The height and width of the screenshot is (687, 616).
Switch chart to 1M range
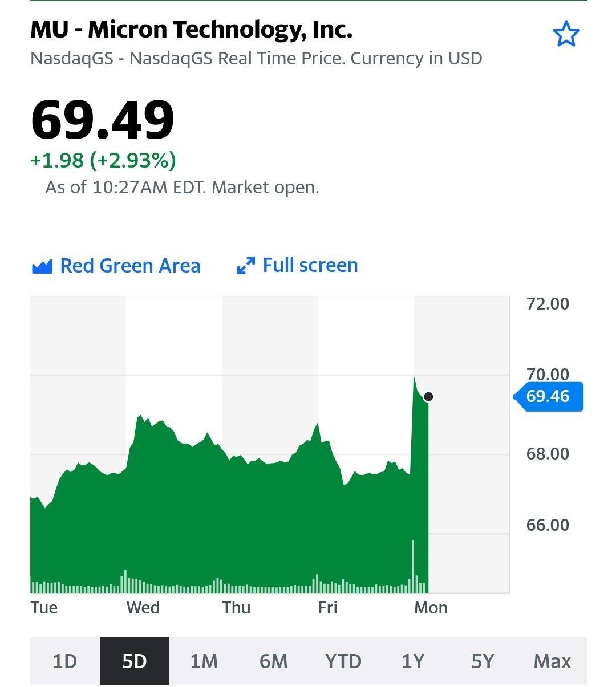click(x=204, y=661)
